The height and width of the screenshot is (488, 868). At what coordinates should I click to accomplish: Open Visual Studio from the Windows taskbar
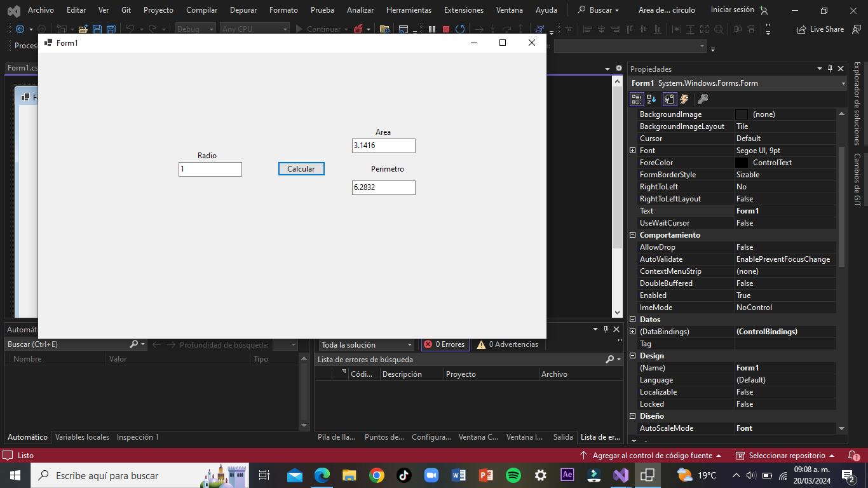point(621,475)
